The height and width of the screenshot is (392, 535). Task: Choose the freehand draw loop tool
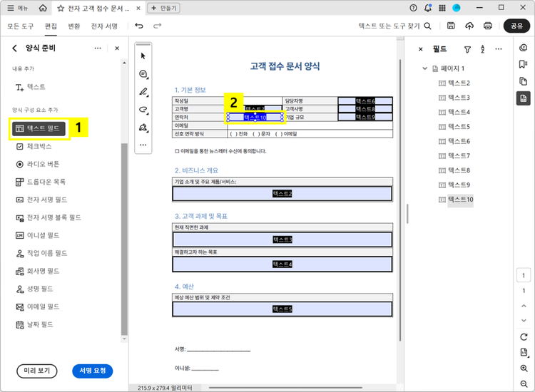(x=143, y=110)
